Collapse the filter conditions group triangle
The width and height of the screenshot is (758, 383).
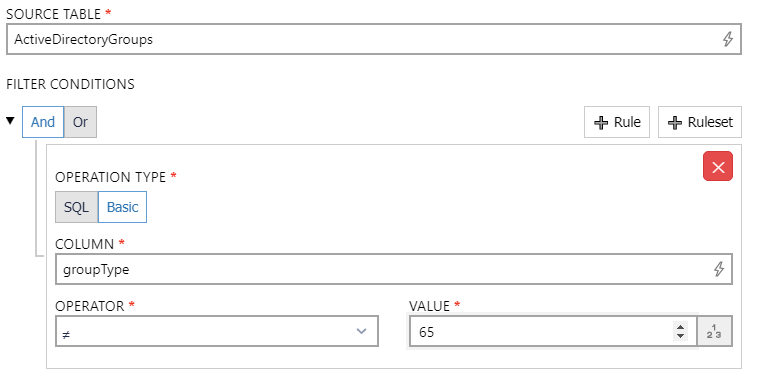11,120
